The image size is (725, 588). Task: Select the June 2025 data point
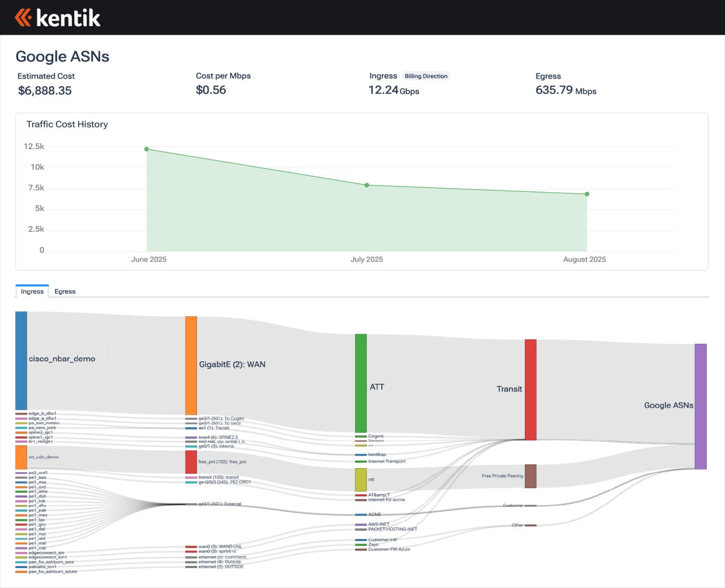coord(146,149)
